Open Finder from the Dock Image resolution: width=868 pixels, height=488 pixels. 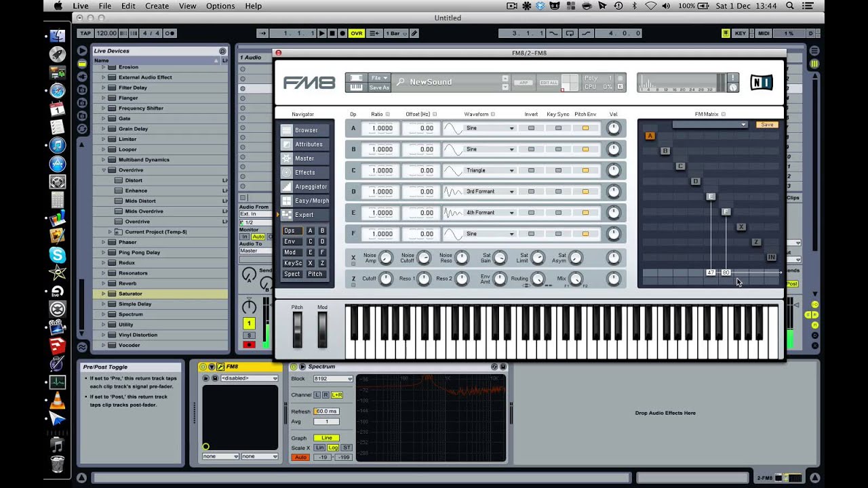click(x=58, y=36)
